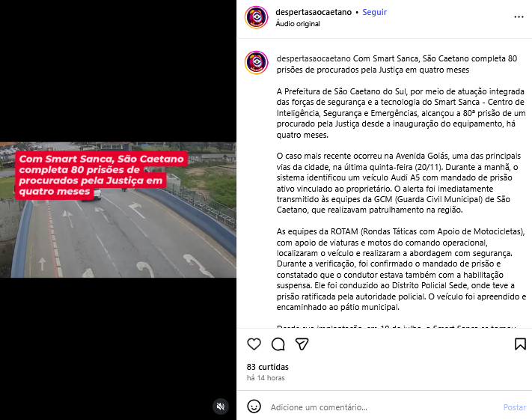The image size is (532, 420).
Task: Save post with bookmark icon
Action: tap(520, 344)
